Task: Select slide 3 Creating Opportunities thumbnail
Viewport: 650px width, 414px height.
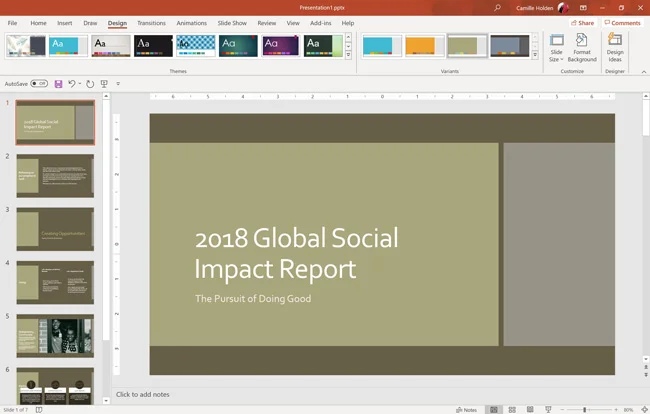Action: (55, 229)
